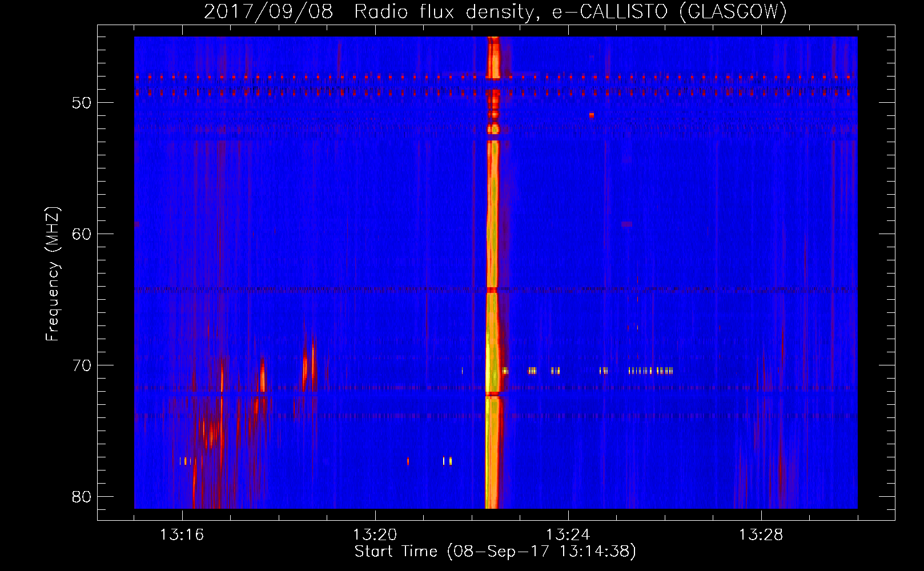924x571 pixels.
Task: Click the 13:28 time tick label
Action: 761,535
